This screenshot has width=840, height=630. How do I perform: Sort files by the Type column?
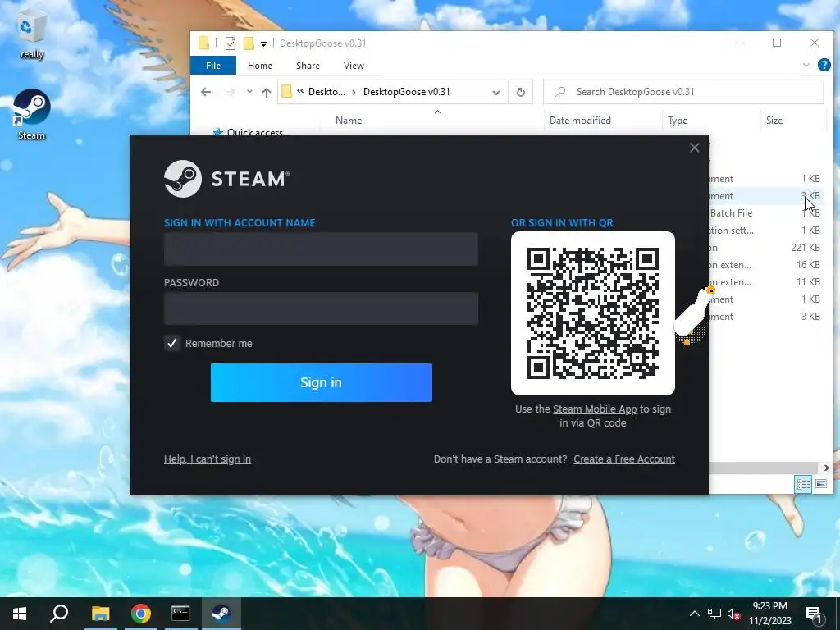678,121
